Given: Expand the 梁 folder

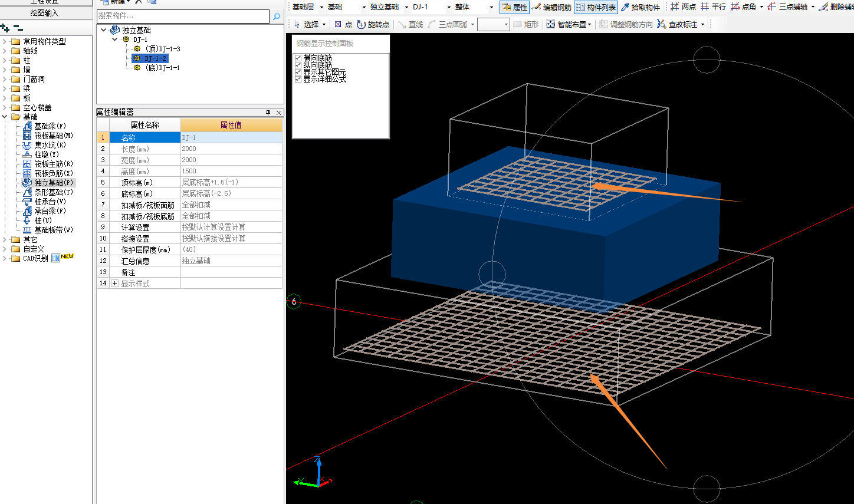Looking at the screenshot, I should (5, 88).
